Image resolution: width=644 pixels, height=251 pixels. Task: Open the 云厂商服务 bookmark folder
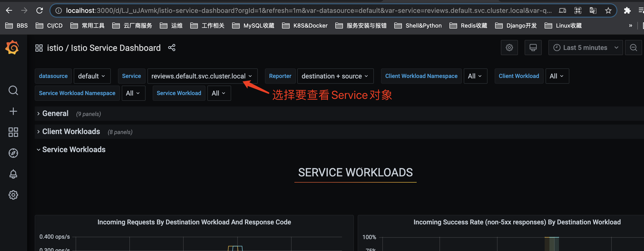pyautogui.click(x=132, y=25)
